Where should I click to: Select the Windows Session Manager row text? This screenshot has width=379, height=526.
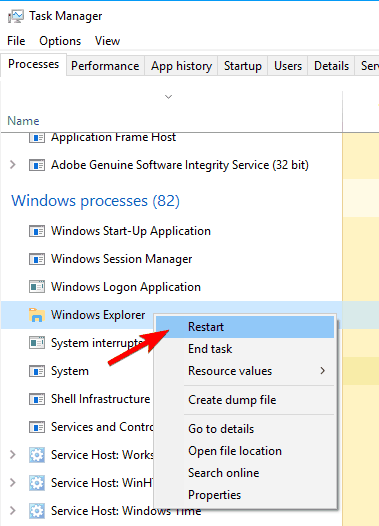[x=121, y=259]
